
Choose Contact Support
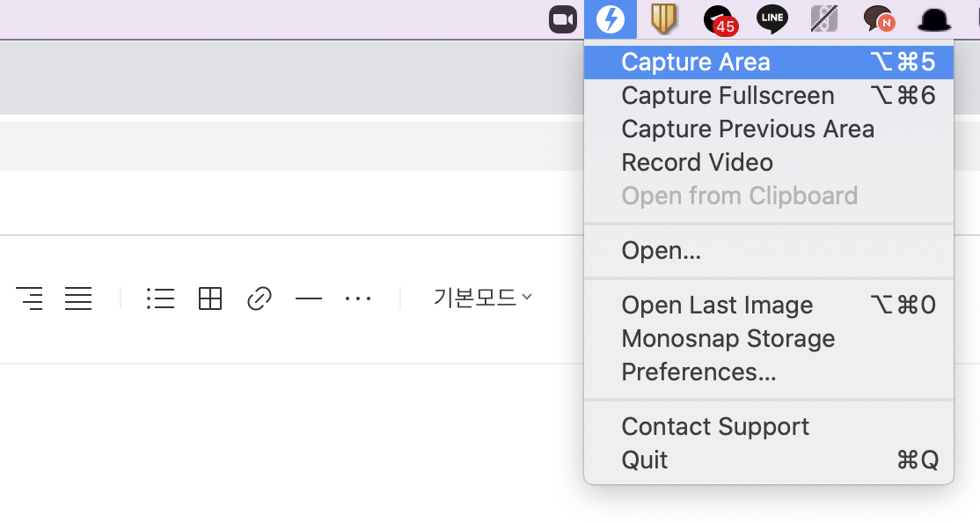[x=769, y=427]
